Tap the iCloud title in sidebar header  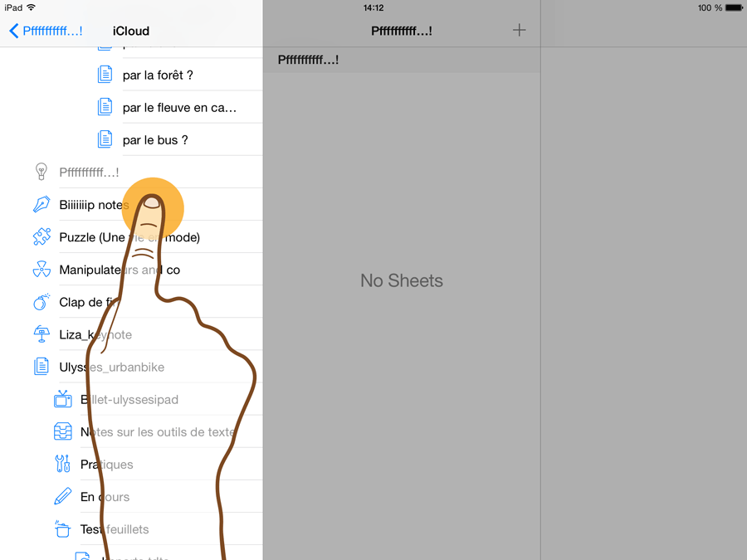[x=131, y=31]
